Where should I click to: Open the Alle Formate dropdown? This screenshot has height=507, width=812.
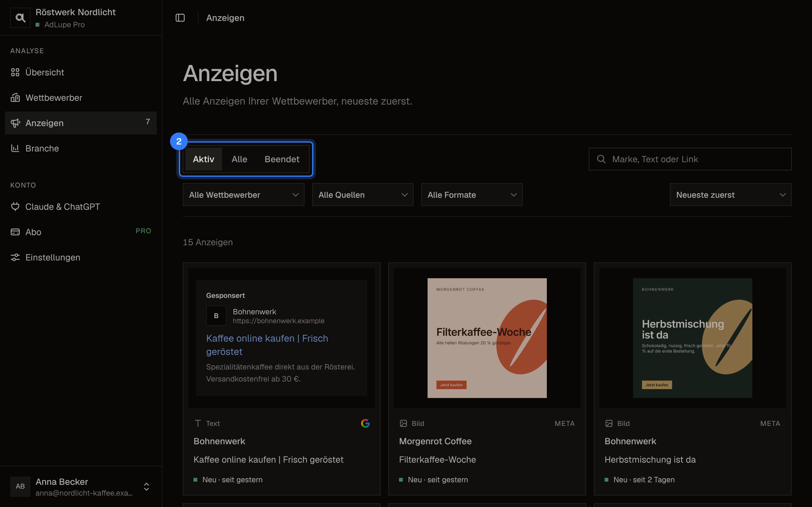(471, 195)
